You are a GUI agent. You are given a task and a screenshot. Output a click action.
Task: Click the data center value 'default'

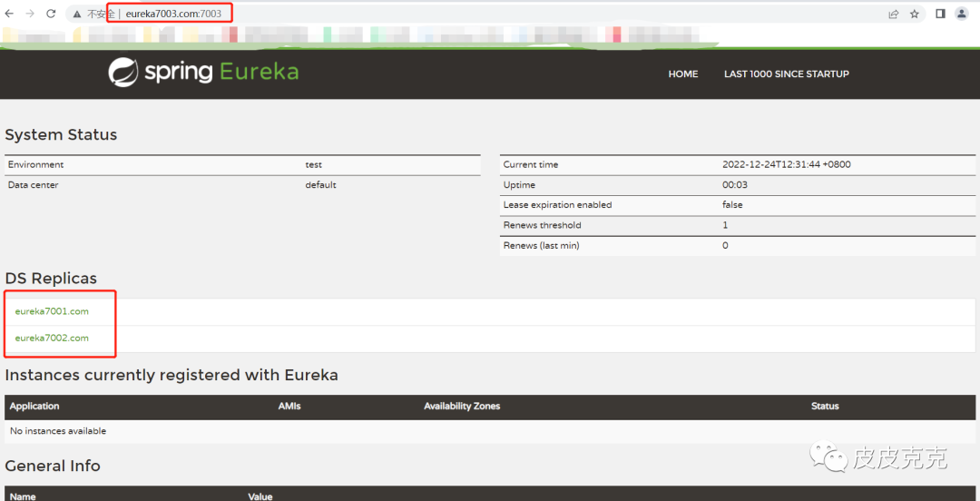pyautogui.click(x=320, y=184)
